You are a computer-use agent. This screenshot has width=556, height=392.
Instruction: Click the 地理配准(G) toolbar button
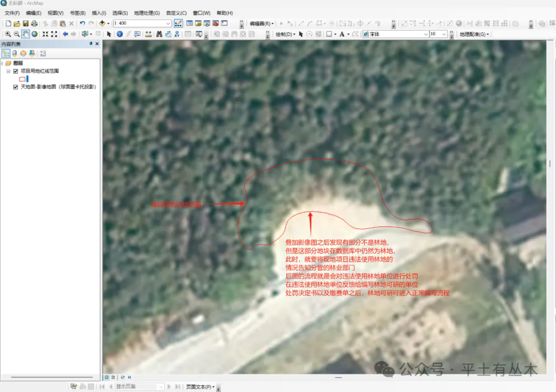tap(474, 34)
